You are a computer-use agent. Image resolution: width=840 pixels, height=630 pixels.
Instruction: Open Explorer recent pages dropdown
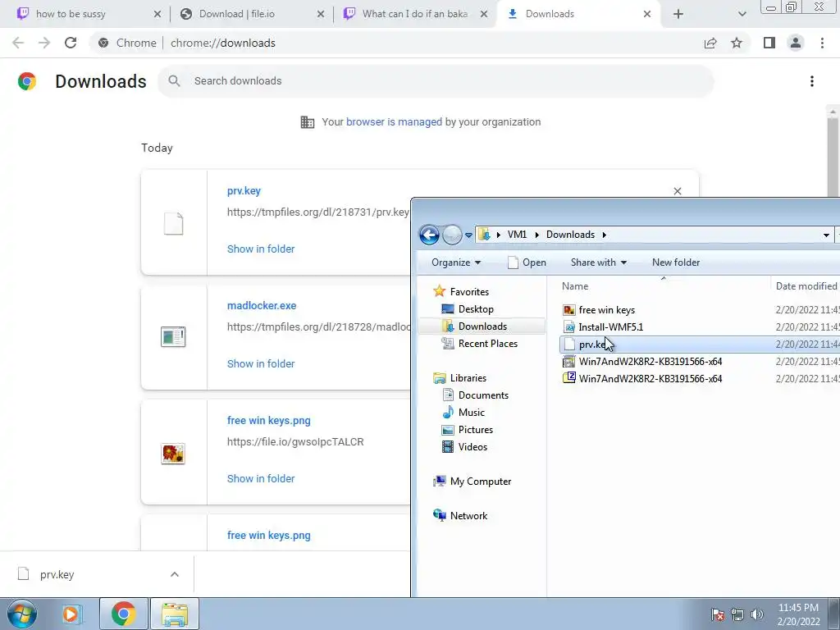(x=468, y=235)
